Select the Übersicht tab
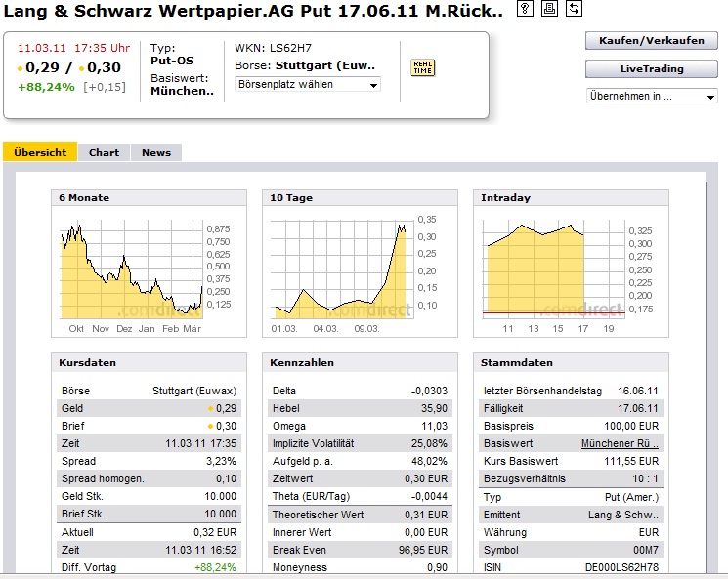 (40, 152)
